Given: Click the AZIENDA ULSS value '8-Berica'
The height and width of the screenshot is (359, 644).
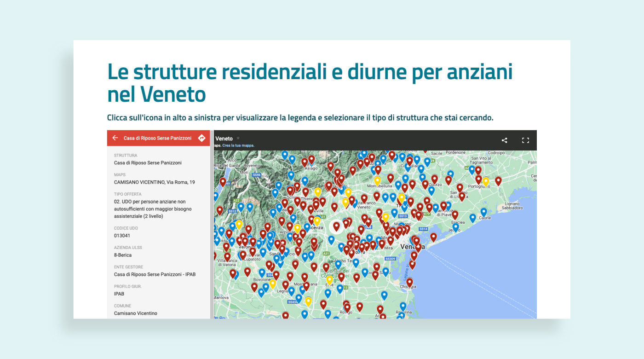Looking at the screenshot, I should tap(123, 255).
